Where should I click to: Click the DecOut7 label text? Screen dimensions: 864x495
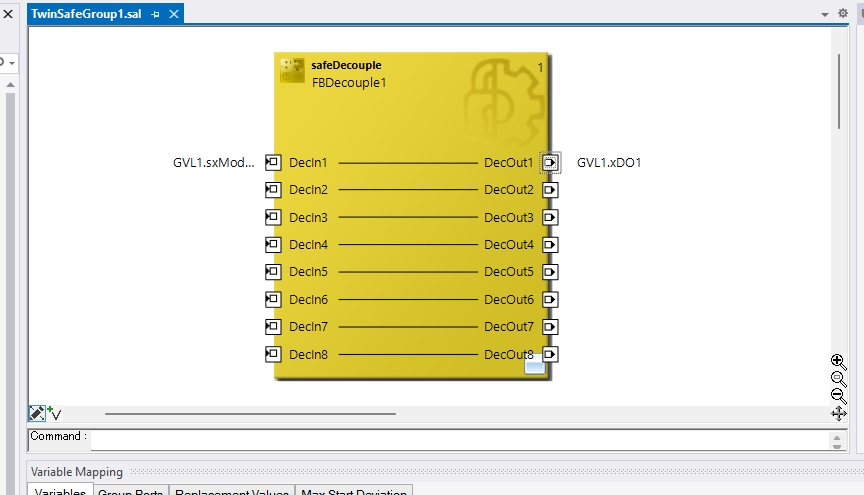tap(509, 327)
